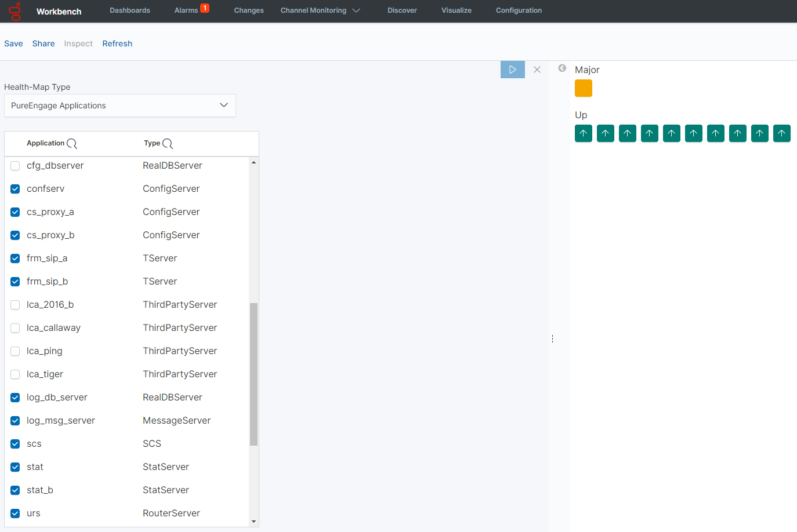Click the Share link

[x=44, y=43]
